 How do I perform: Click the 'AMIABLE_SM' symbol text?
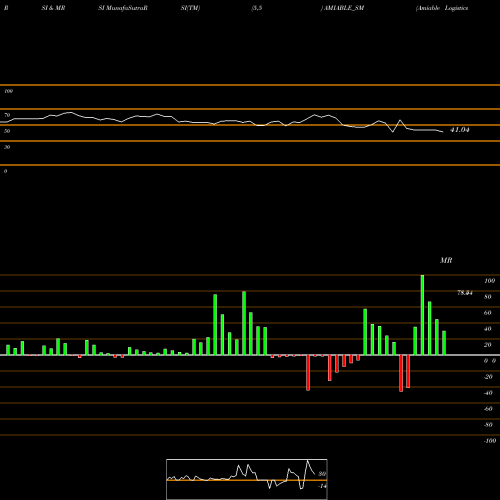click(x=344, y=8)
